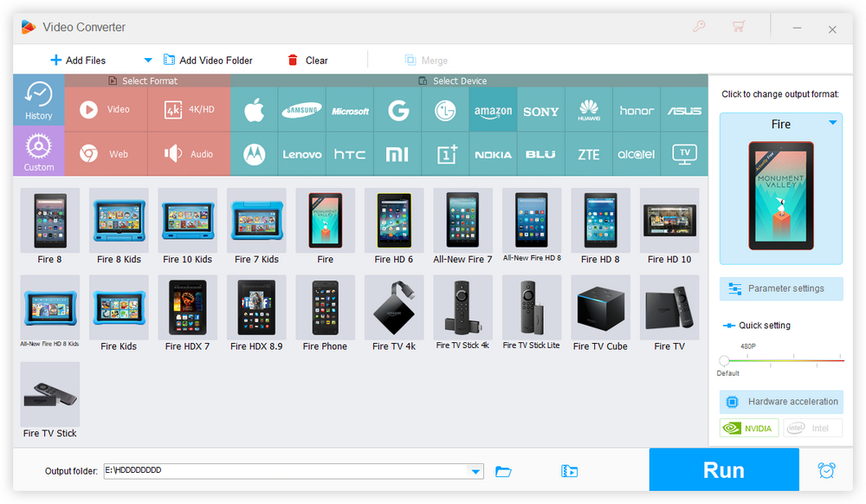Select the Fire HDX 7 profile
Image resolution: width=866 pixels, height=504 pixels.
[187, 313]
